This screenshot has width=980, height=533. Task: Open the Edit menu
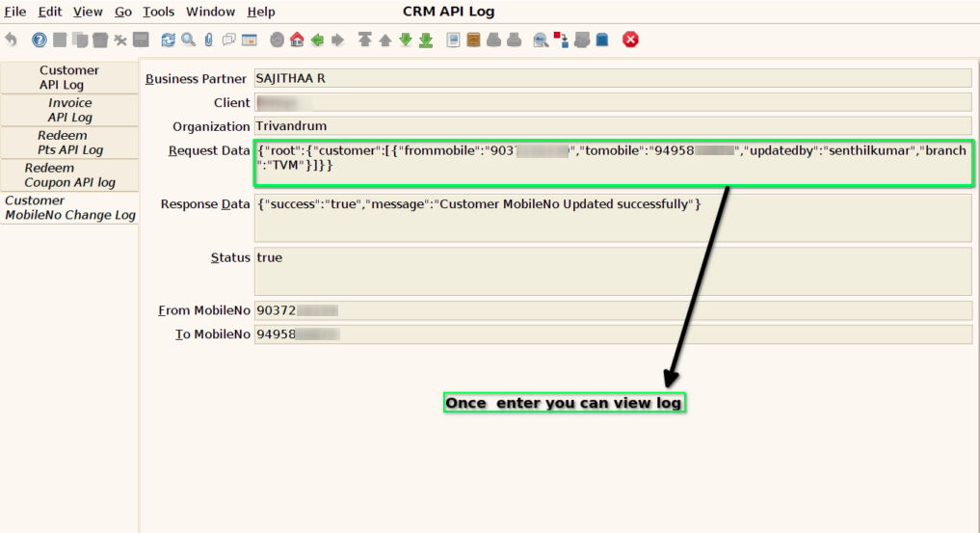pyautogui.click(x=50, y=12)
